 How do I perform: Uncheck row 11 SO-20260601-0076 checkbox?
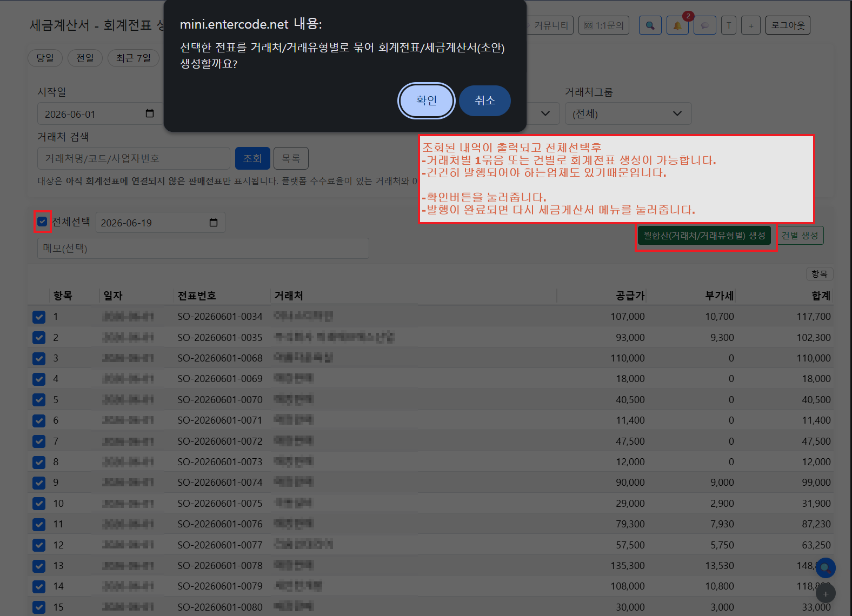click(x=39, y=524)
